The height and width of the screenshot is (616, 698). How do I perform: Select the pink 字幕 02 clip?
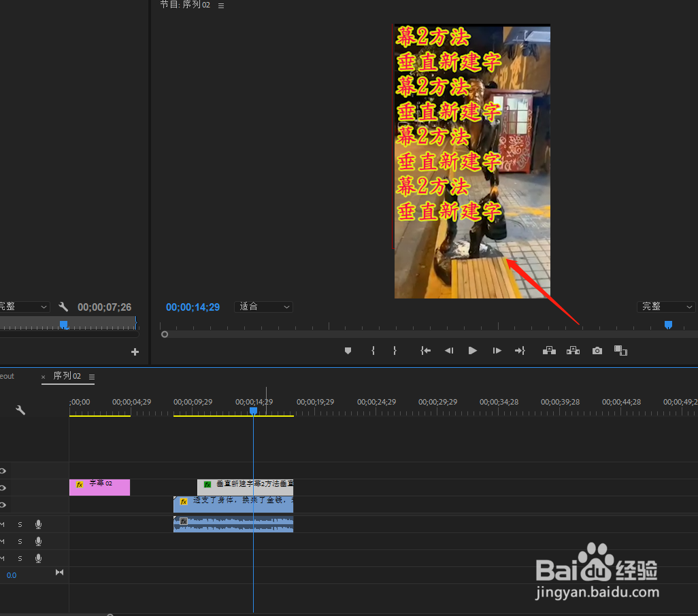tap(99, 487)
